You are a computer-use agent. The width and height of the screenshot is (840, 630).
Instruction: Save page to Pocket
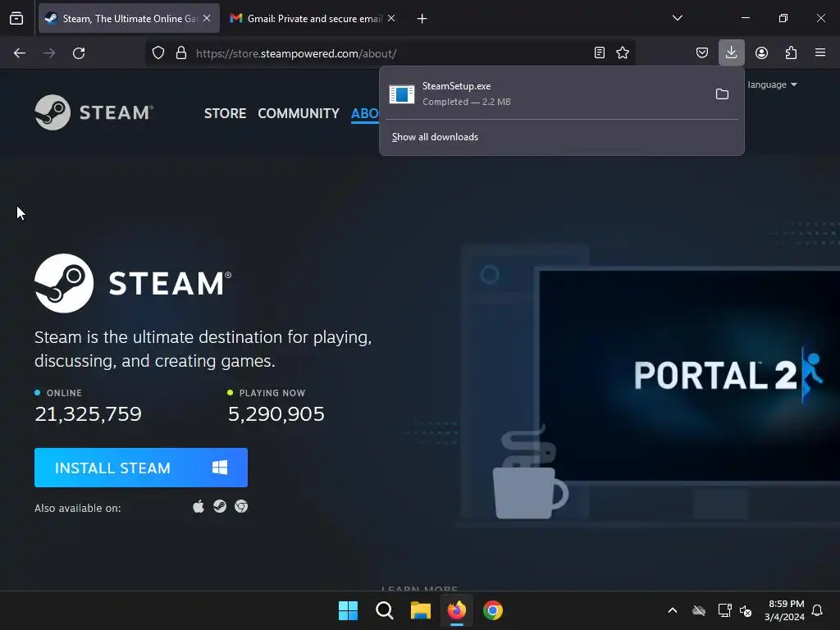tap(702, 52)
